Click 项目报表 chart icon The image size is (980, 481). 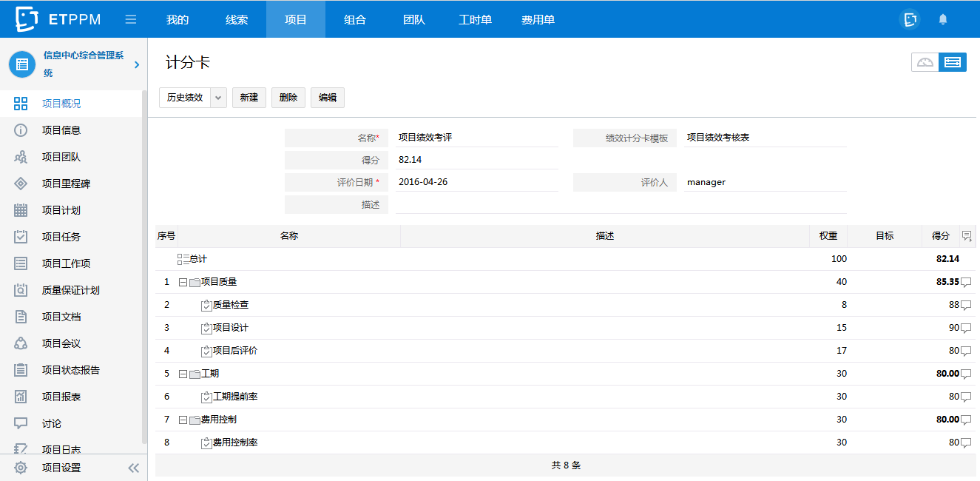pyautogui.click(x=21, y=397)
